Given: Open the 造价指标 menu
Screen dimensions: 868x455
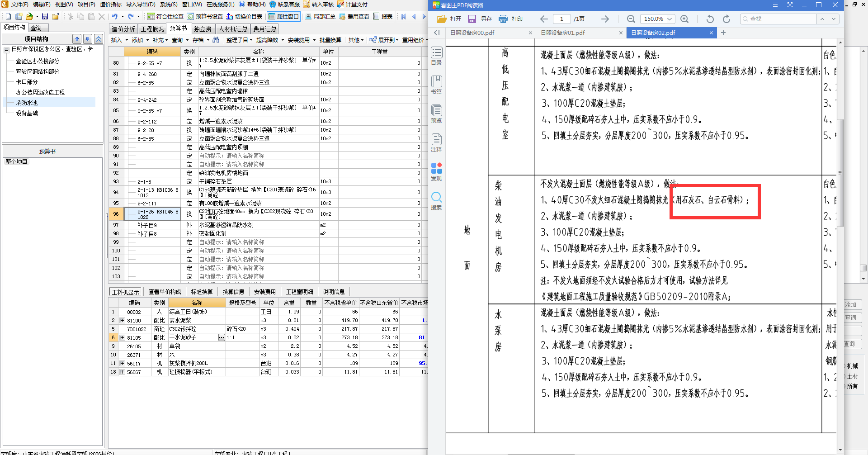Looking at the screenshot, I should (x=111, y=5).
